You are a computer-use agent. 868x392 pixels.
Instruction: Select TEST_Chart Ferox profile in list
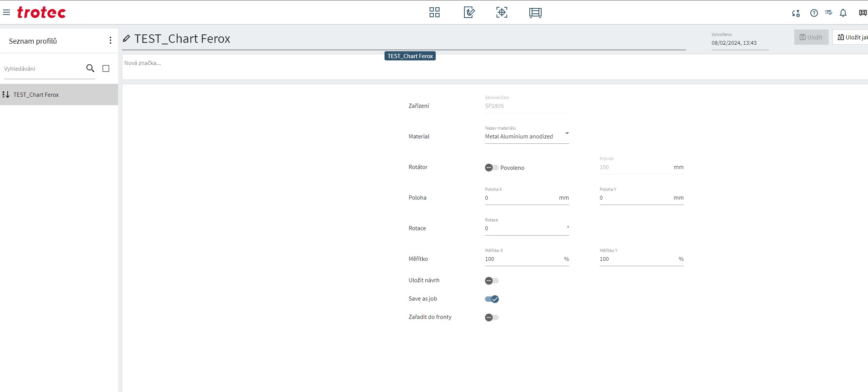pos(36,95)
